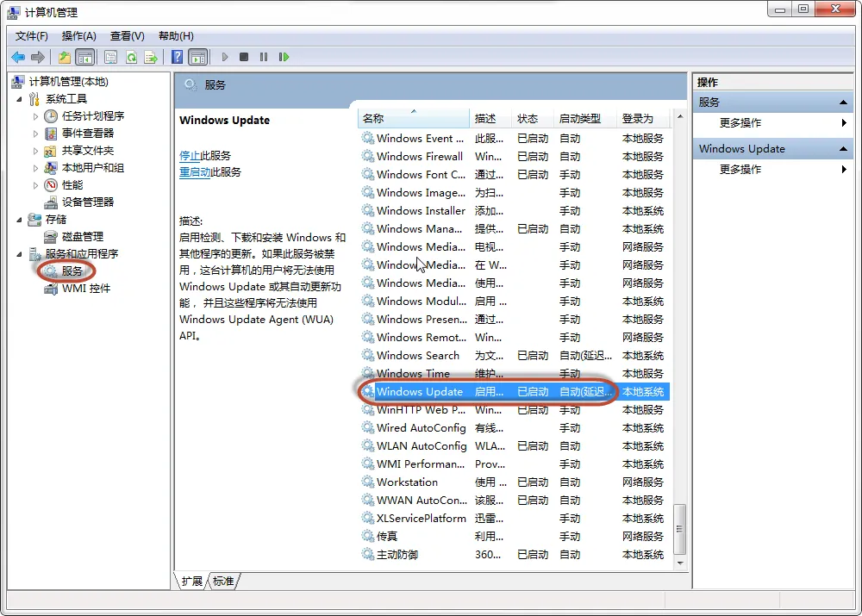
Task: Sort by the 启动类型 column header
Action: point(585,118)
